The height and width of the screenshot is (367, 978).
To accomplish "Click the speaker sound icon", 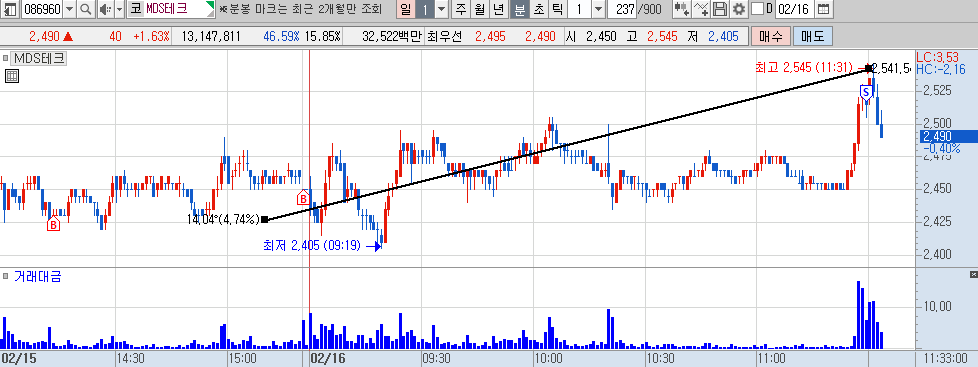I will (105, 9).
